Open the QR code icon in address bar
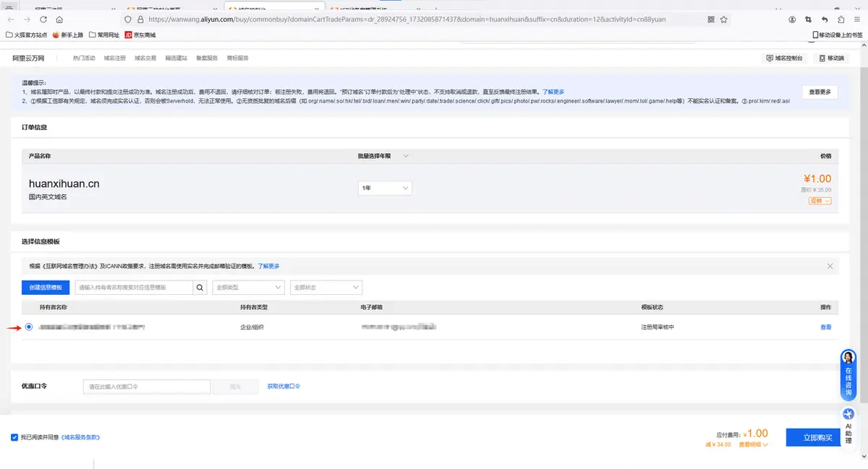The height and width of the screenshot is (469, 868). [710, 20]
